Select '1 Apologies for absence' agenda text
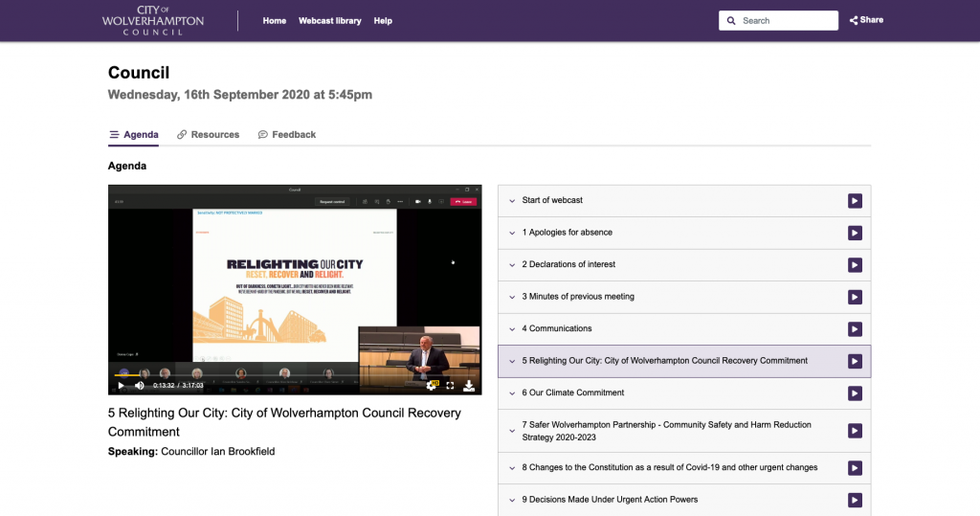Image resolution: width=980 pixels, height=516 pixels. pyautogui.click(x=567, y=232)
